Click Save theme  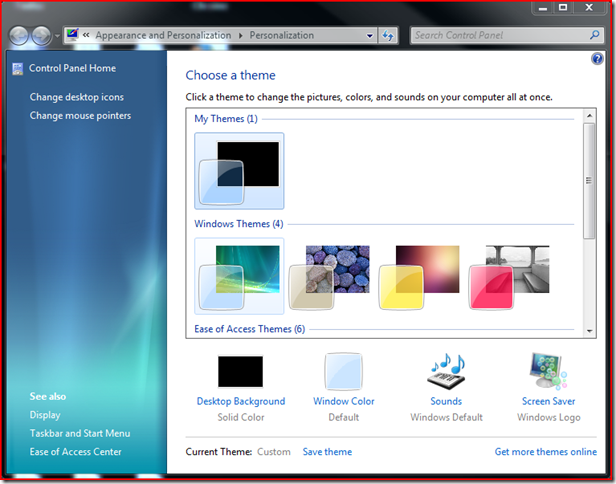[327, 452]
